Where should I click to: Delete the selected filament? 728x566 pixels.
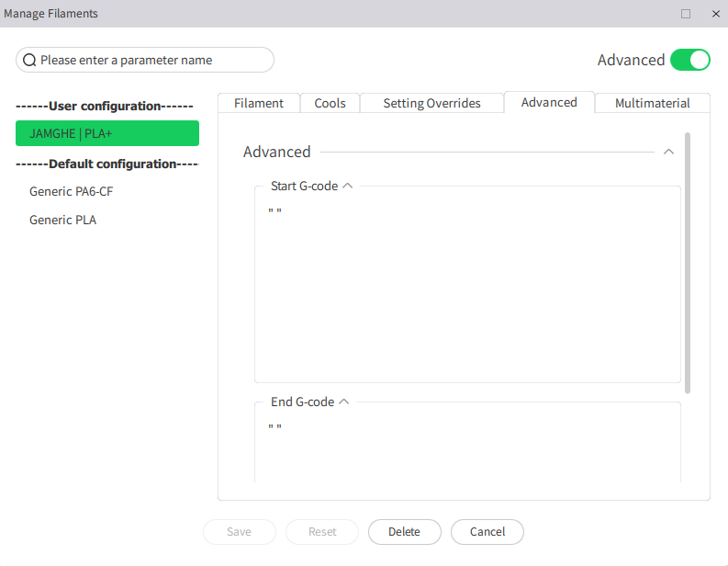click(404, 532)
